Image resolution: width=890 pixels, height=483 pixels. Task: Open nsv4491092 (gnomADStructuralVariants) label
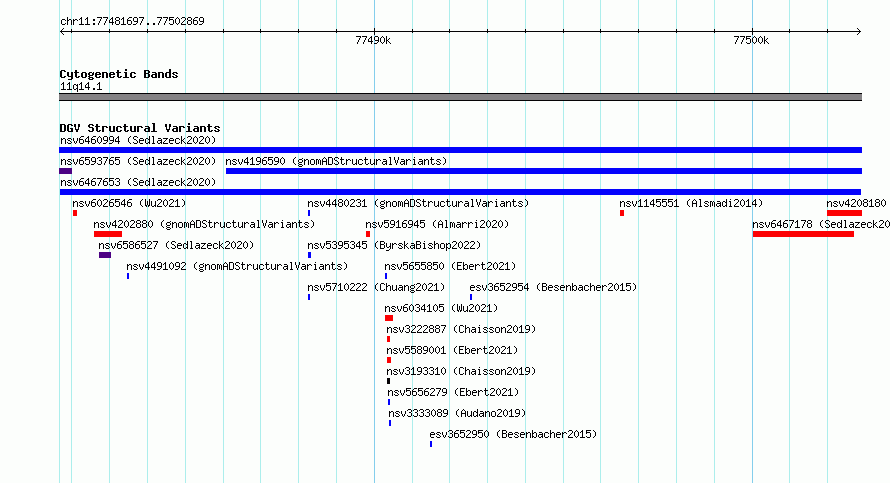[237, 266]
